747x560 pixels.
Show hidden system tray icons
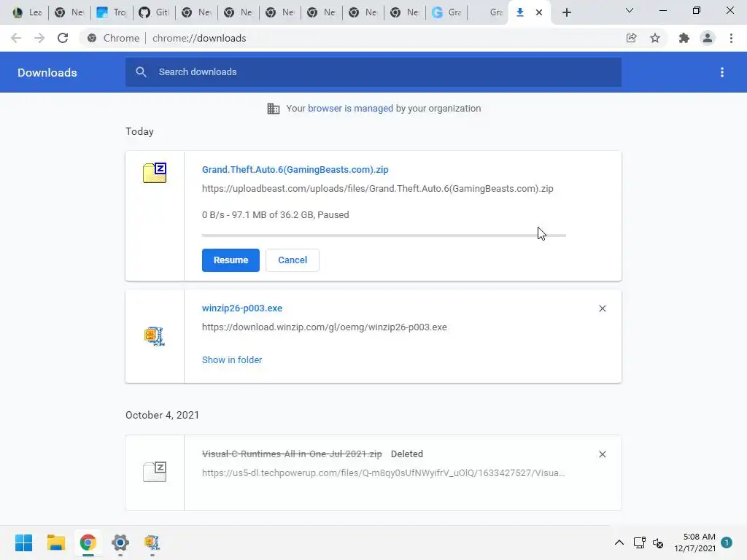pyautogui.click(x=619, y=542)
